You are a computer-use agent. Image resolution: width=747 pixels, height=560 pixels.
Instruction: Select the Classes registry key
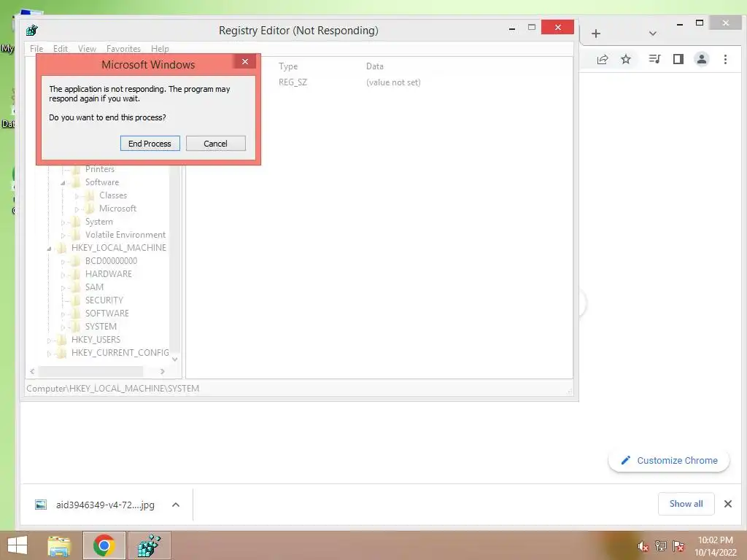[113, 195]
